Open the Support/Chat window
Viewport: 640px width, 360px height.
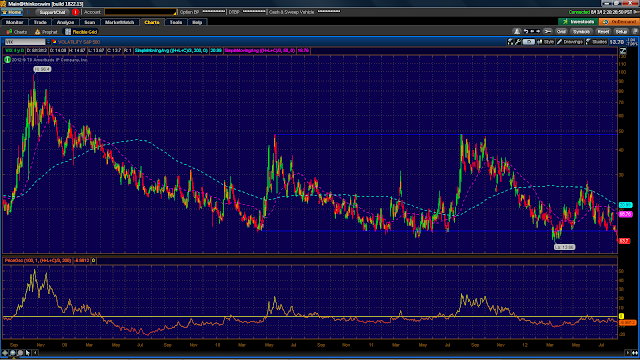click(x=52, y=12)
